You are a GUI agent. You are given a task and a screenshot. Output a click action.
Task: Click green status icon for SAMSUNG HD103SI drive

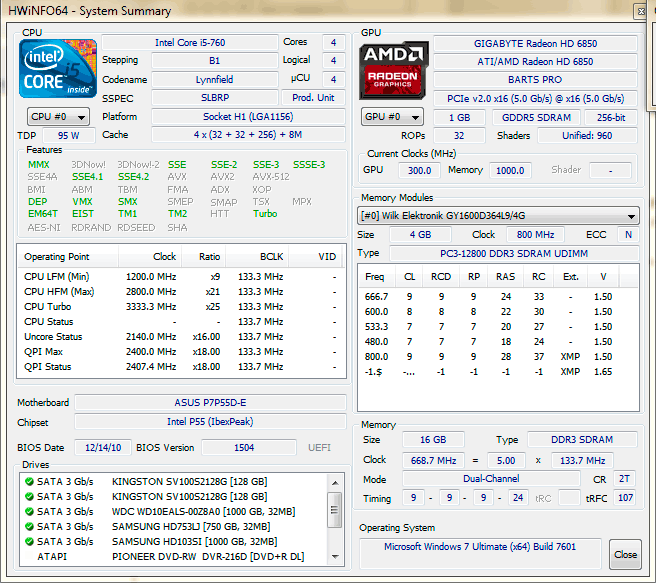tap(29, 542)
